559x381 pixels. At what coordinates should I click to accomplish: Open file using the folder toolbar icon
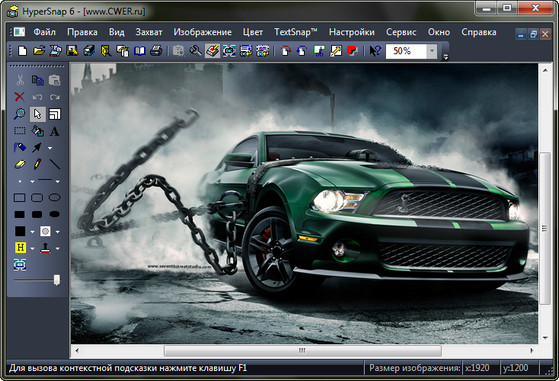[39, 51]
